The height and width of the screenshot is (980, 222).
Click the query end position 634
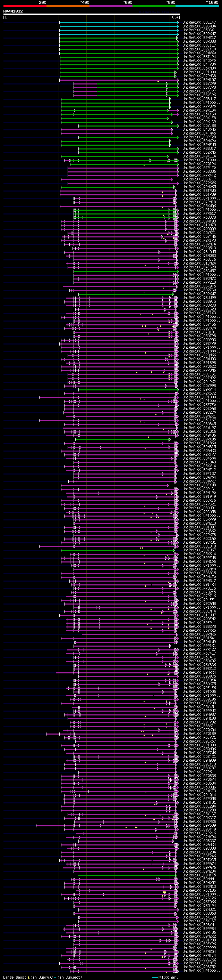[175, 17]
